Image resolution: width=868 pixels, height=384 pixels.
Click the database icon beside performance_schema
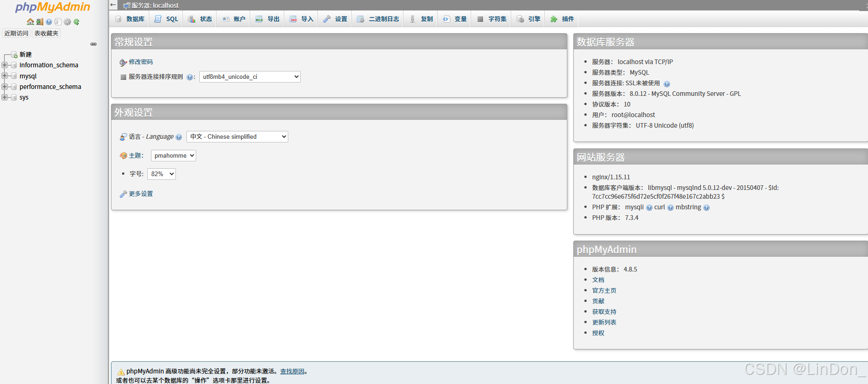click(14, 87)
